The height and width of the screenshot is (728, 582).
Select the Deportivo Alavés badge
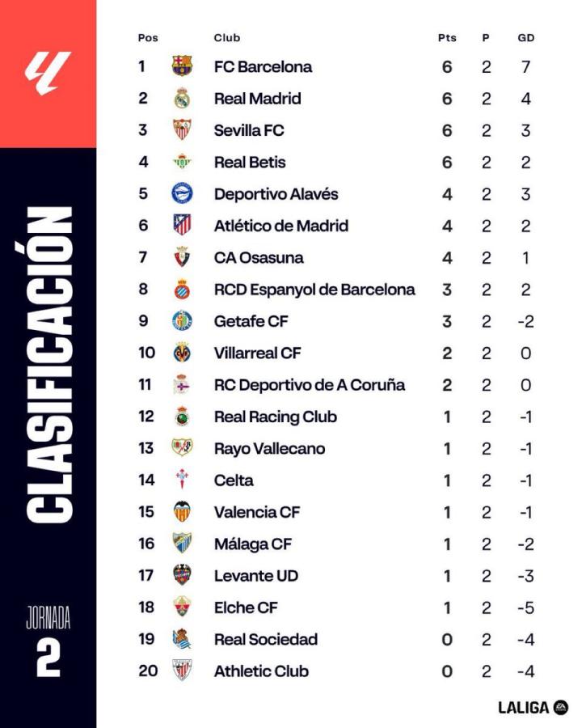click(x=182, y=193)
